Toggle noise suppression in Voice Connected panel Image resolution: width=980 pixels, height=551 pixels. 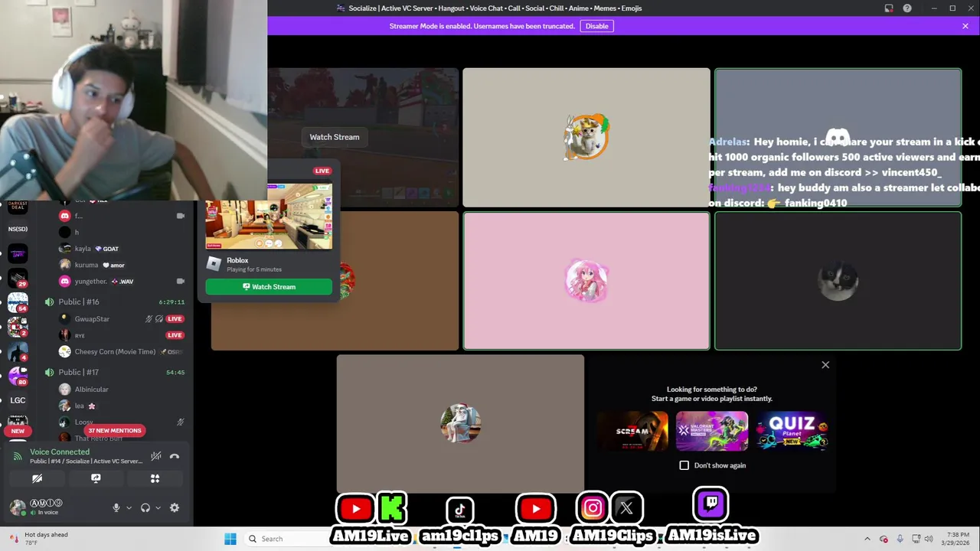[156, 456]
